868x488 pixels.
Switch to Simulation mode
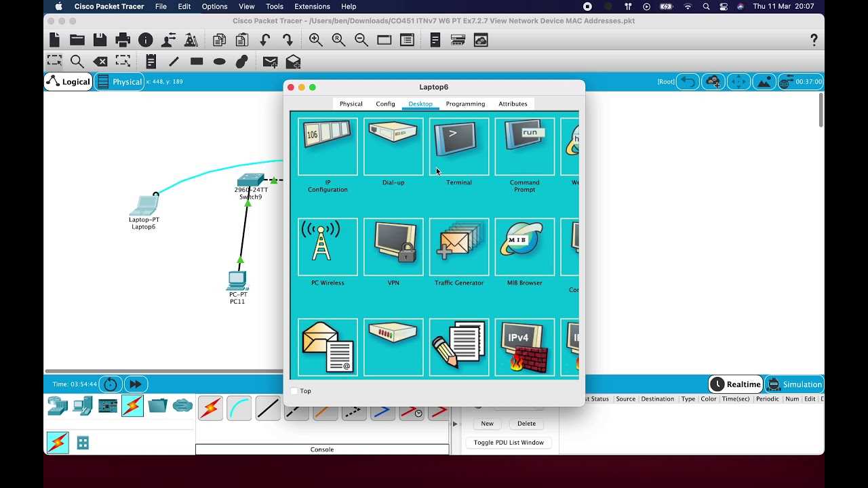pos(794,384)
